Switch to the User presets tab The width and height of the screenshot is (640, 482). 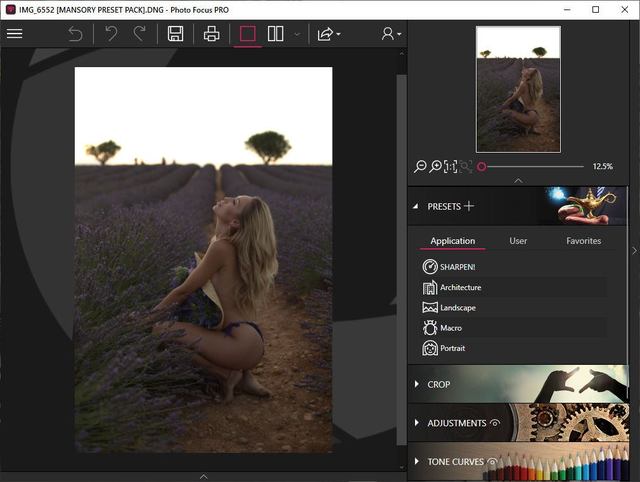[518, 241]
